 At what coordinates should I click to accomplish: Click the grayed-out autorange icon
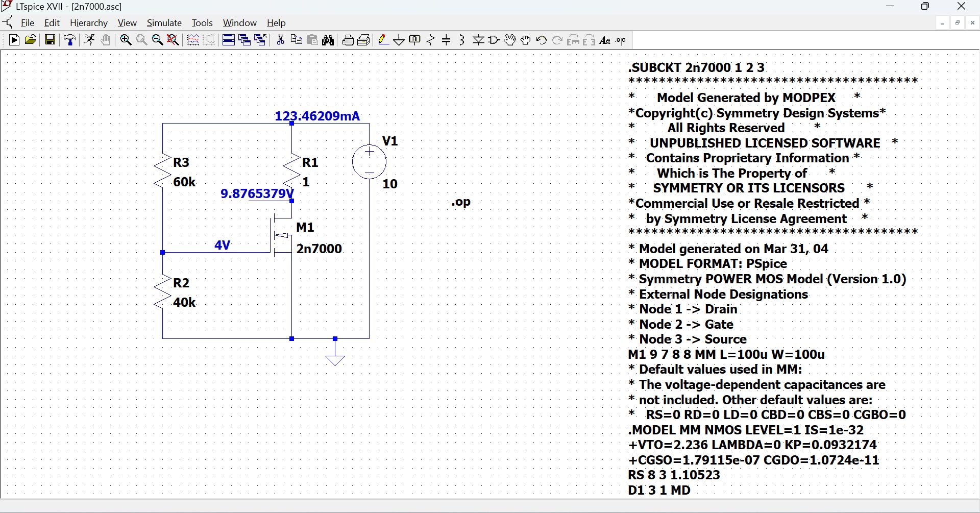click(209, 40)
